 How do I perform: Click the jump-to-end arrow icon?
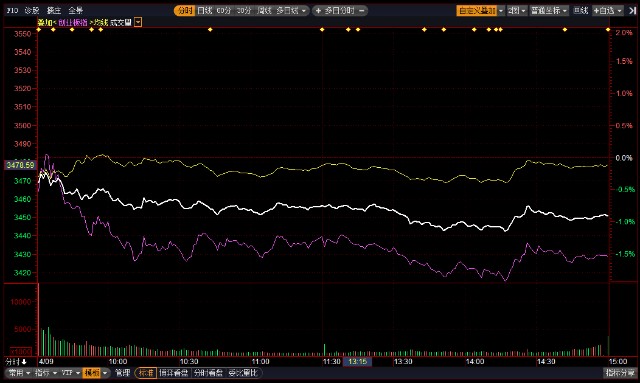pos(632,11)
